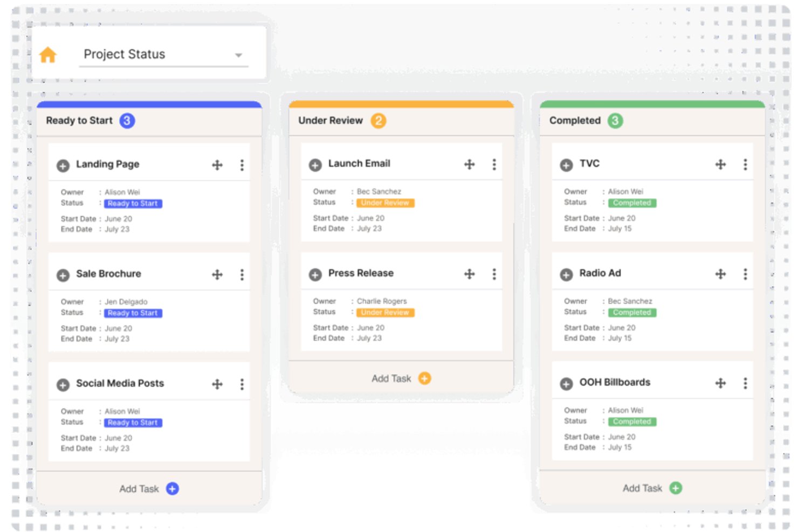Select the OOH Billboards card title
The height and width of the screenshot is (532, 798).
pos(615,382)
